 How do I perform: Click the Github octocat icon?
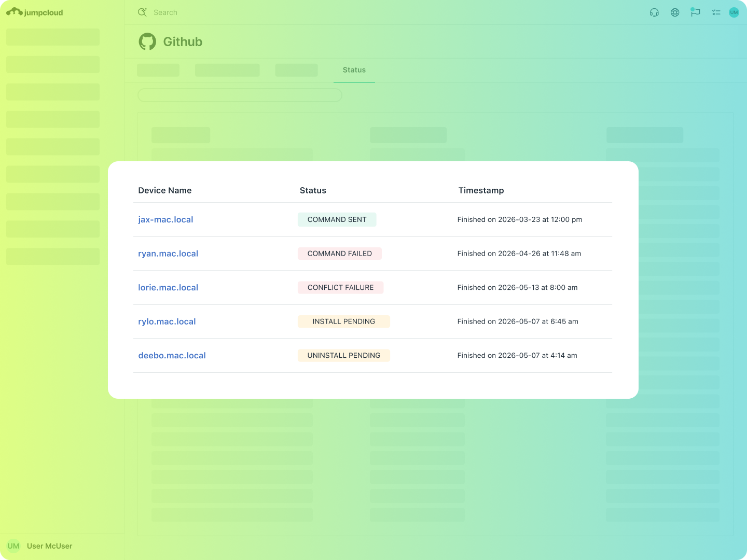tap(147, 41)
